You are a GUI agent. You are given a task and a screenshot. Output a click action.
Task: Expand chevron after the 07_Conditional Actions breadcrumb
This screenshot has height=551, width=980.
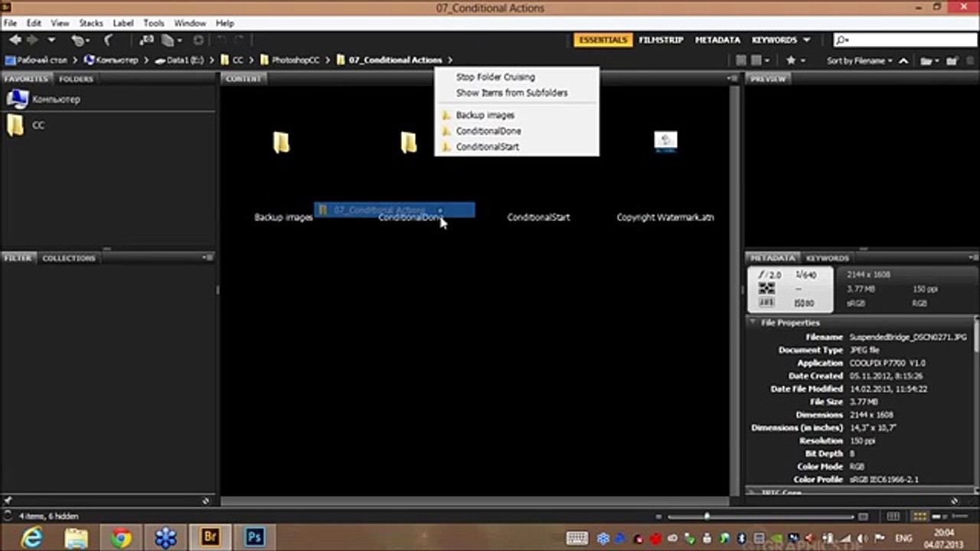point(449,60)
